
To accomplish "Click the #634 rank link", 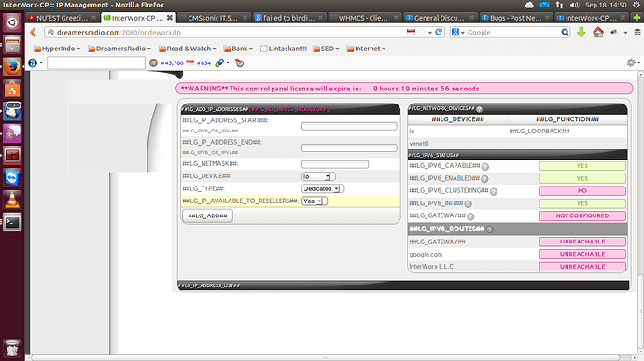I will [x=203, y=62].
